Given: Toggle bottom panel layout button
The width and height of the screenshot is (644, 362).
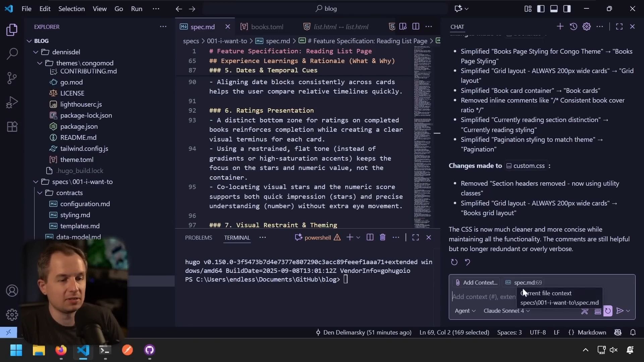Looking at the screenshot, I should tap(554, 9).
